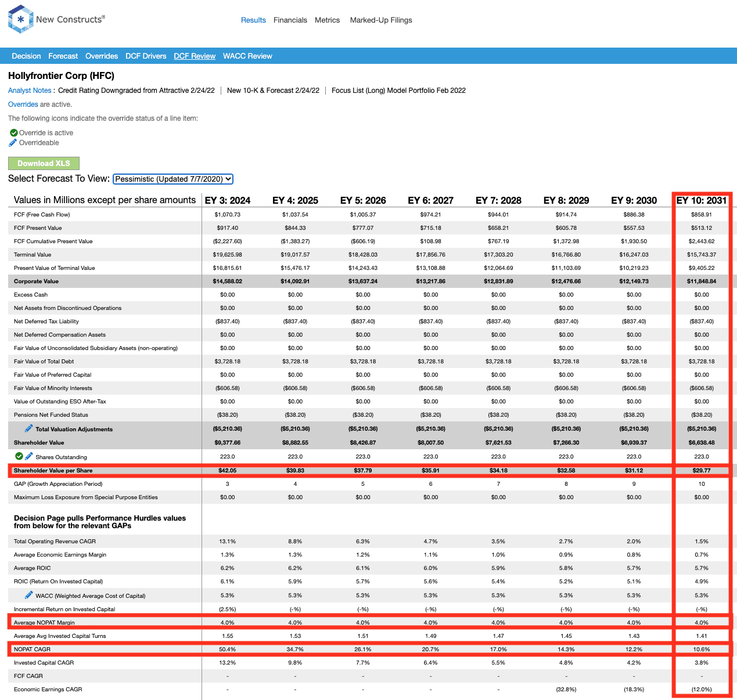Click pencil icon beside Total Valuation Adjustments
This screenshot has height=700, width=737.
(x=28, y=428)
